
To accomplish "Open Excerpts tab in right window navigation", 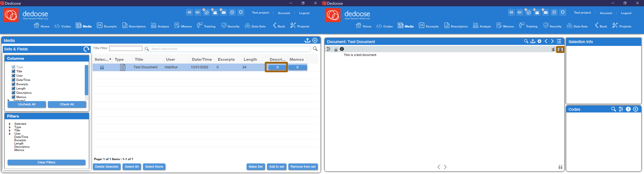I will coord(429,26).
